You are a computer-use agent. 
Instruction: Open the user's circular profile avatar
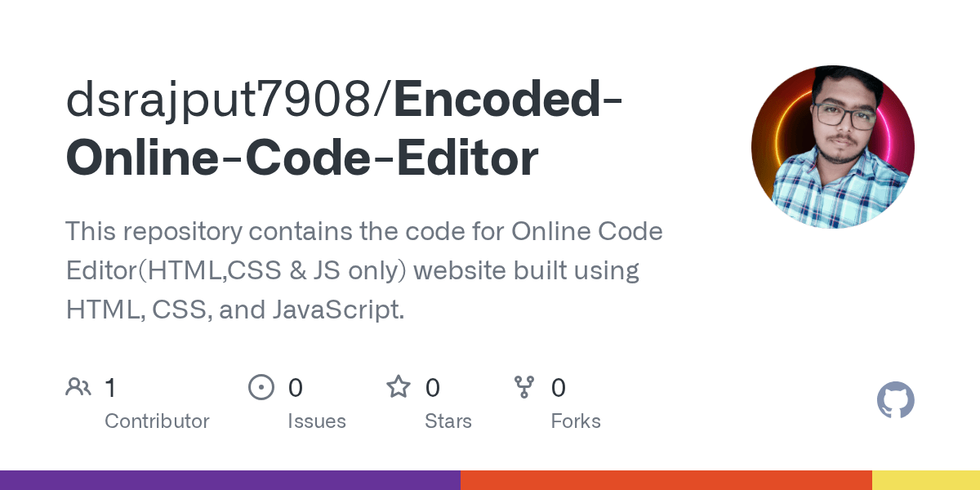[x=832, y=147]
